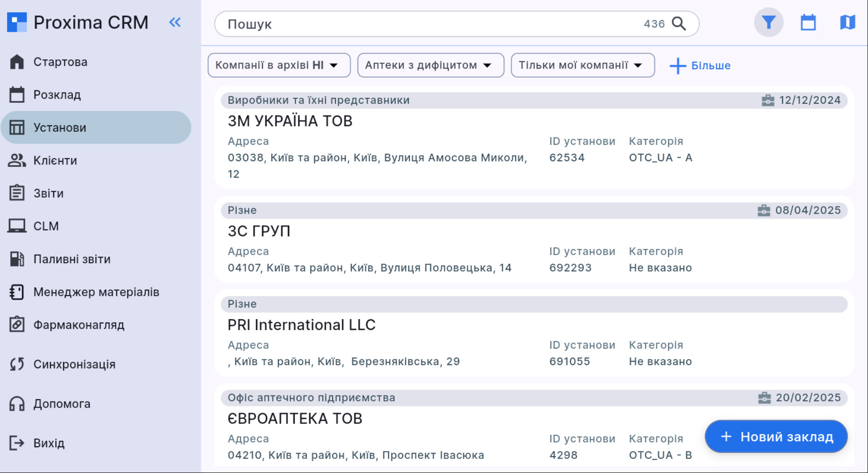Screen dimensions: 868x473
Task: Click the Більше add-filter link
Action: click(x=700, y=65)
